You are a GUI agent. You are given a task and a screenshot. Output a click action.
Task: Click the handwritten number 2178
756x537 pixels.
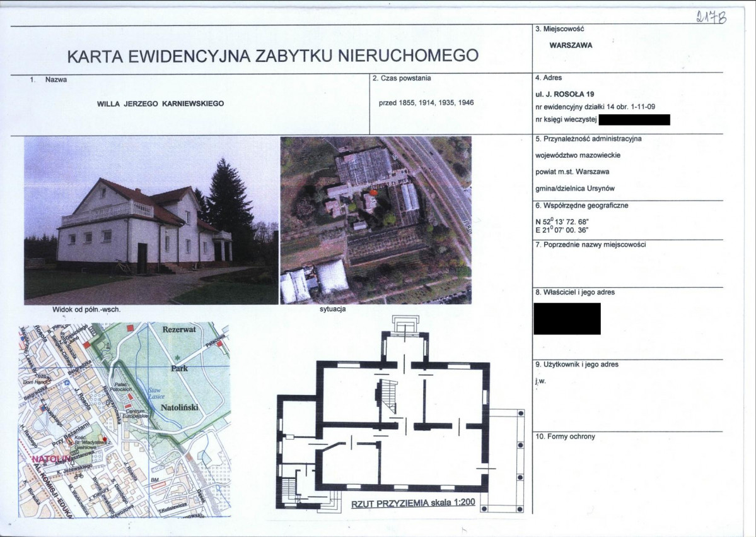711,17
